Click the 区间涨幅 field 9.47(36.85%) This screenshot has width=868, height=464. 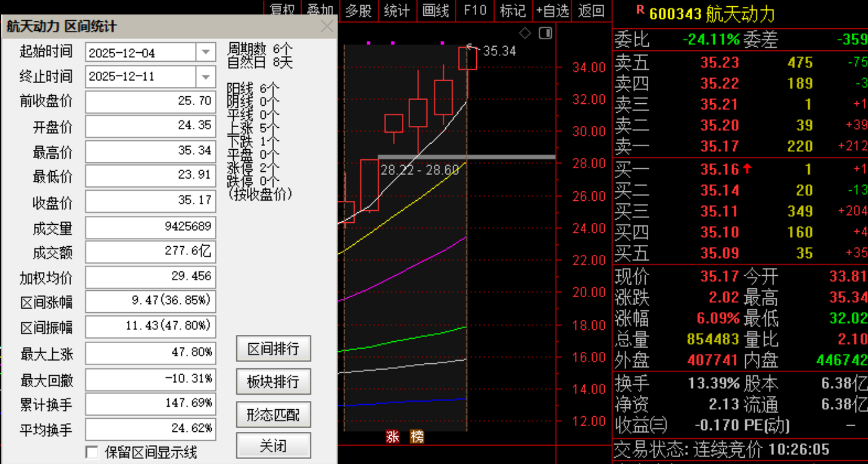pos(151,302)
